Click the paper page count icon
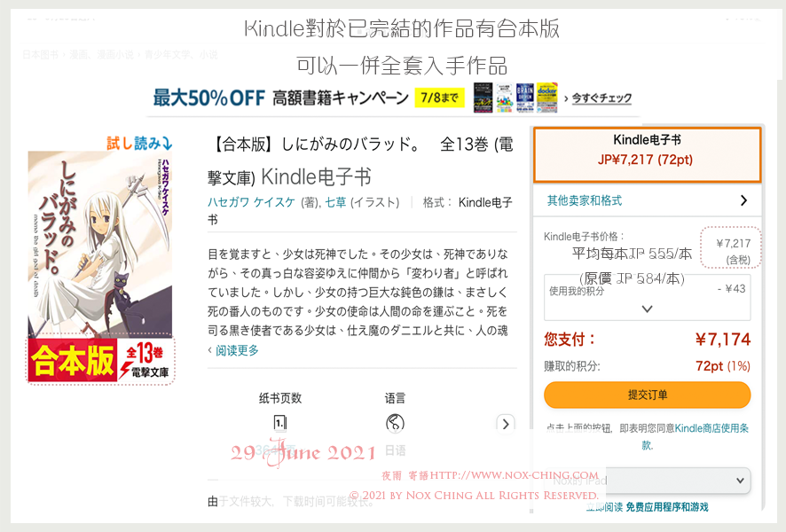Screen dimensions: 786x532 tap(280, 423)
